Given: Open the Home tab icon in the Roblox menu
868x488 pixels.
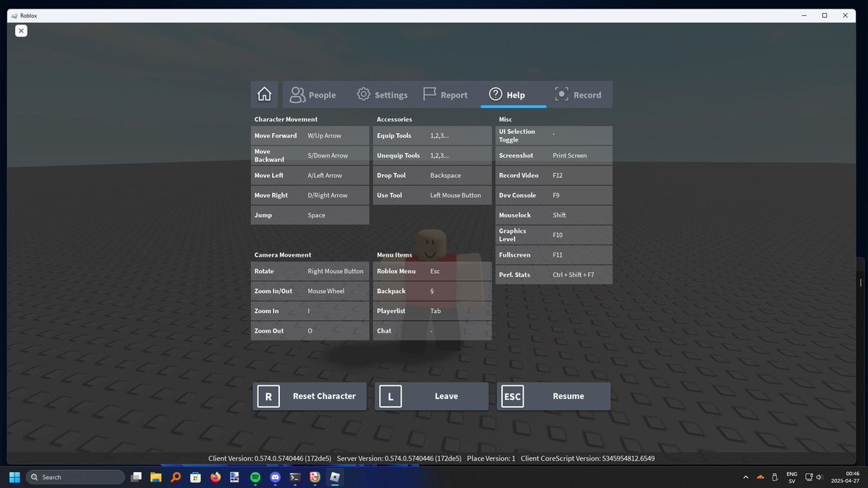Looking at the screenshot, I should click(x=264, y=95).
